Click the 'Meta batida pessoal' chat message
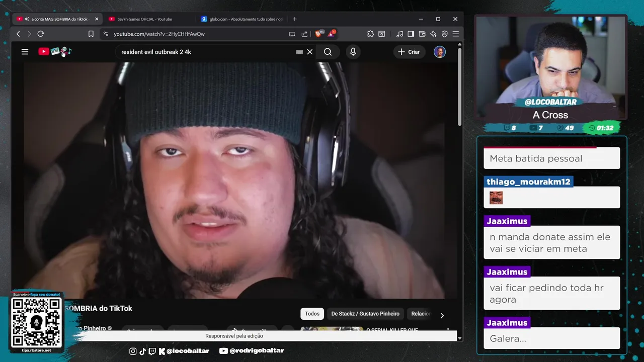Screen dimensions: 644x362 coord(551,158)
